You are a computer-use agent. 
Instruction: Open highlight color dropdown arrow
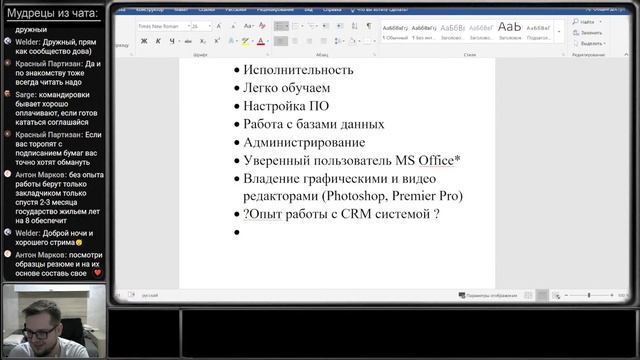(252, 41)
